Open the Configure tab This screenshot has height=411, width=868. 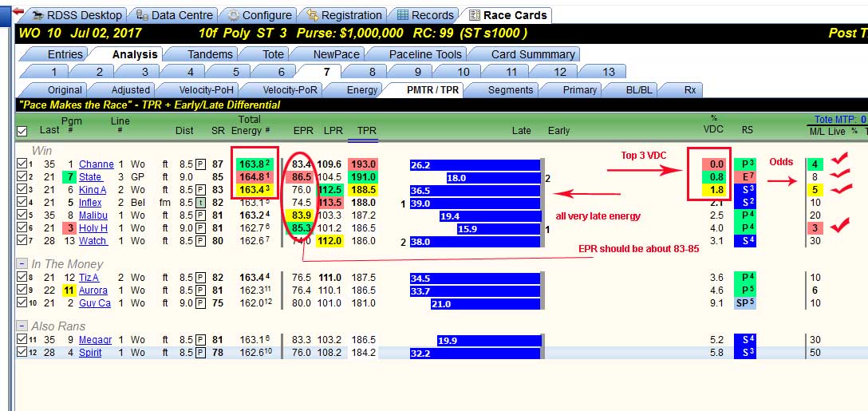tap(259, 15)
